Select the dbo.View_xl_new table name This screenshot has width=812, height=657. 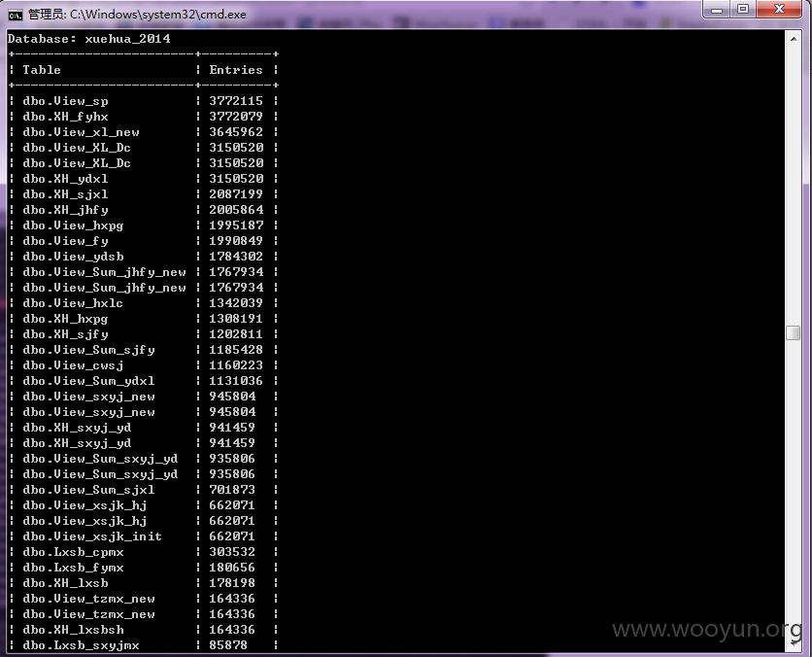(81, 132)
